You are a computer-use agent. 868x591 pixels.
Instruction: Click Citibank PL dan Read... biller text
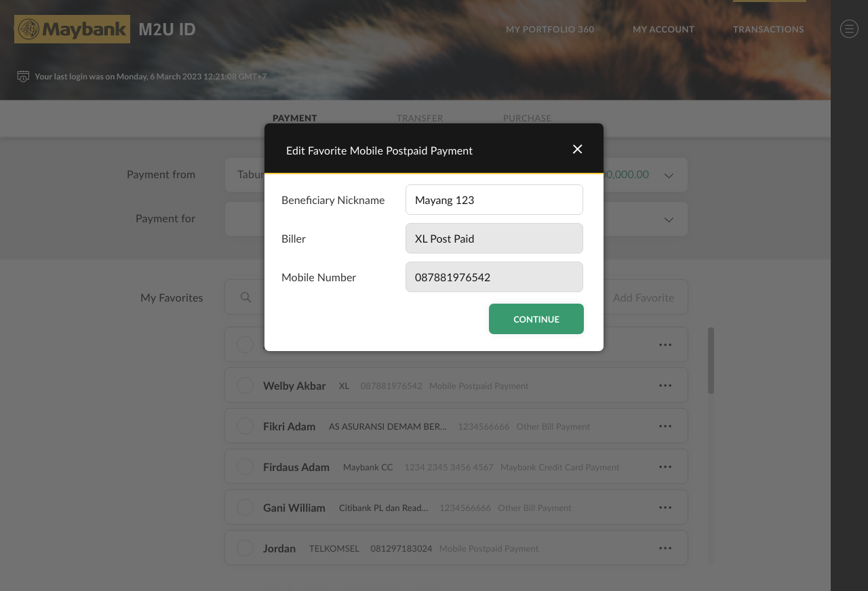[x=384, y=508]
